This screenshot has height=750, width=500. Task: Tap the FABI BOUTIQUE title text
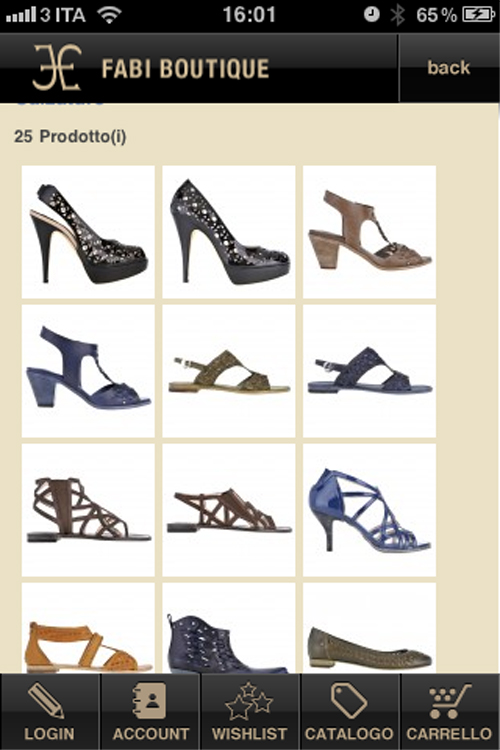[185, 68]
